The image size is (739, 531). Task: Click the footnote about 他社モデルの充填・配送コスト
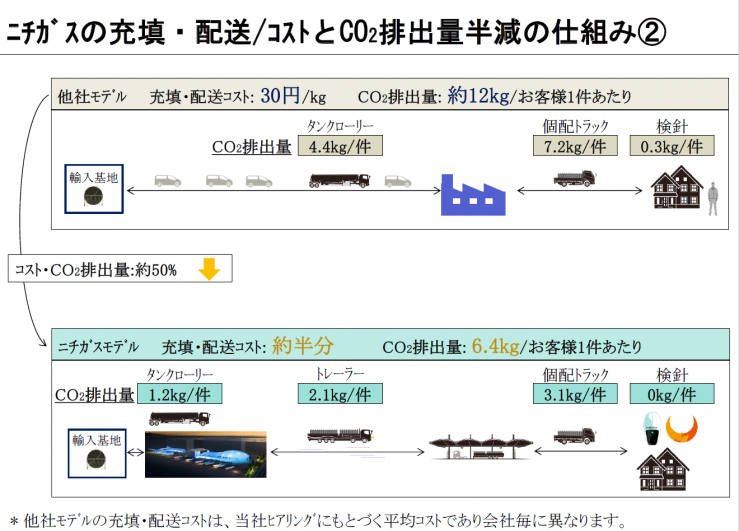tap(318, 521)
